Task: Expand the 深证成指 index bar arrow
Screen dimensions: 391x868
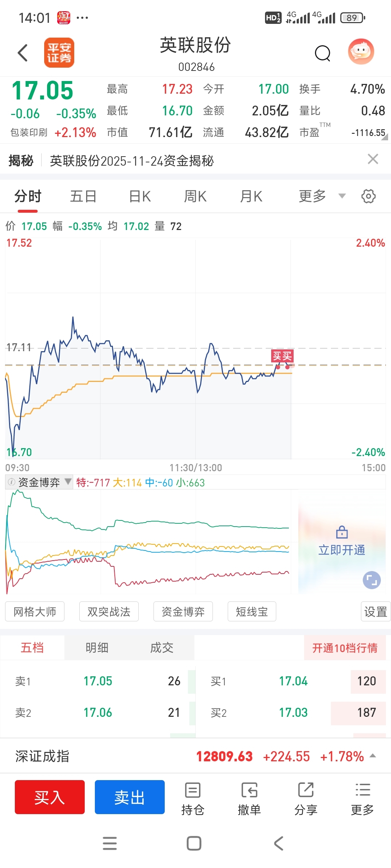Action: pyautogui.click(x=373, y=756)
